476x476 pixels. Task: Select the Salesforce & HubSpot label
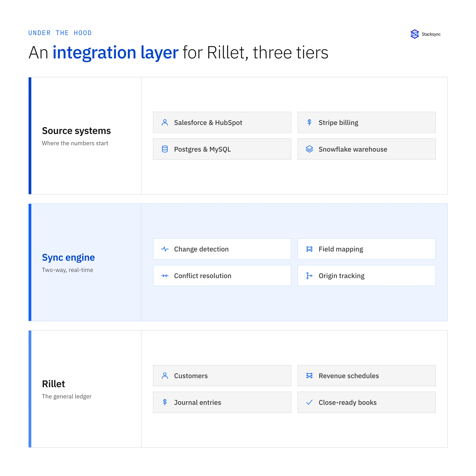point(208,123)
